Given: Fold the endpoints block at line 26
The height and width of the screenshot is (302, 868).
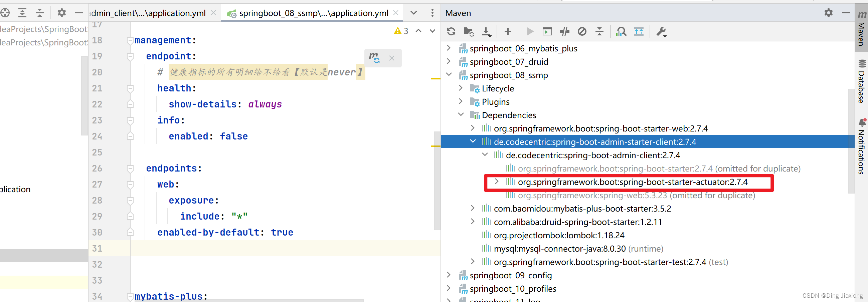Looking at the screenshot, I should [x=130, y=168].
